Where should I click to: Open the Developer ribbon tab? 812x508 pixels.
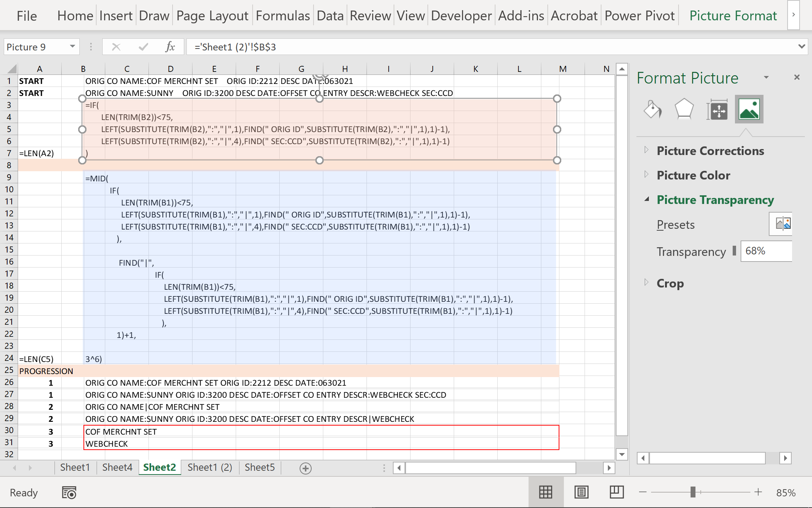[x=461, y=16]
